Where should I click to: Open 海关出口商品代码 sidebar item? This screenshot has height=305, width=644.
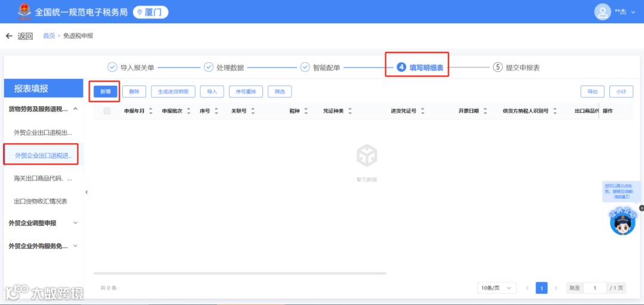pyautogui.click(x=43, y=178)
